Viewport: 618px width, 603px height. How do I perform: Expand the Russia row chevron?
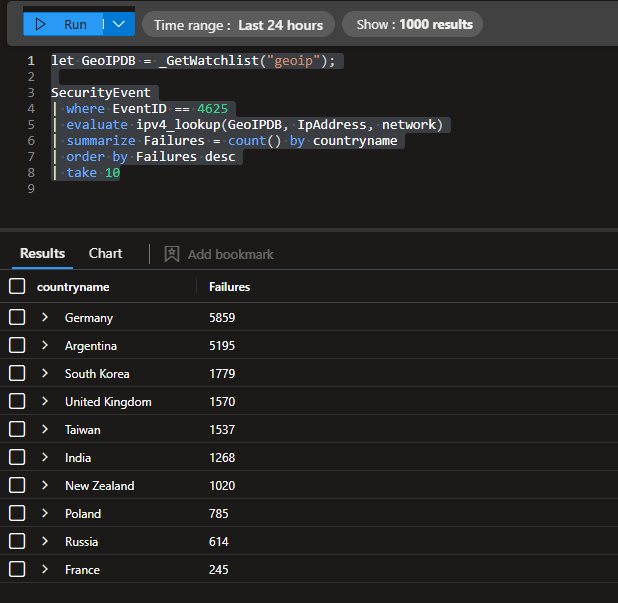[45, 542]
